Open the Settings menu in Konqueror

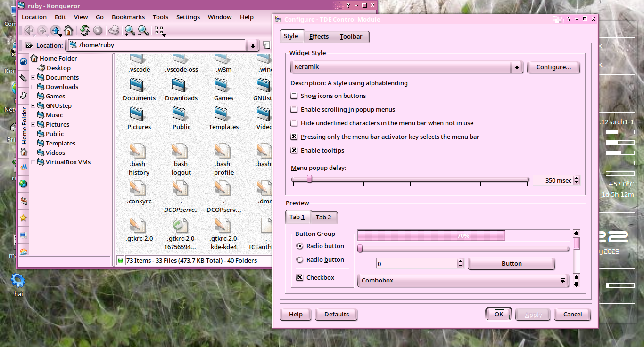[188, 17]
